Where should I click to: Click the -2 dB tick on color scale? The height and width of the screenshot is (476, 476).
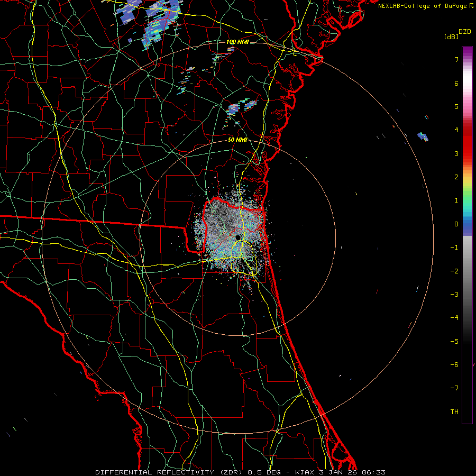coord(454,271)
